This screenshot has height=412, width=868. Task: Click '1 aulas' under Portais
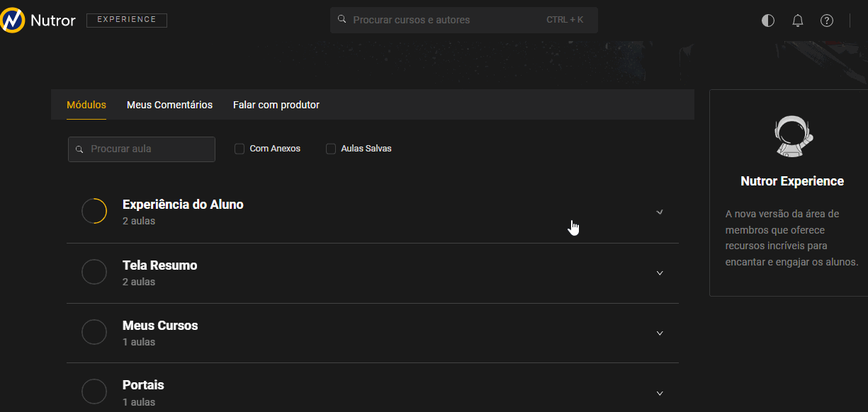pyautogui.click(x=139, y=402)
